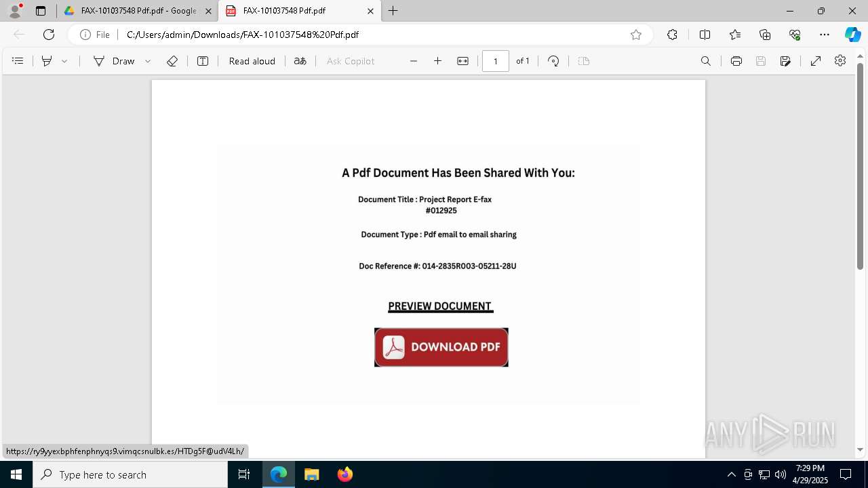Launch Firefox from taskbar
Viewport: 868px width, 488px height.
point(345,474)
